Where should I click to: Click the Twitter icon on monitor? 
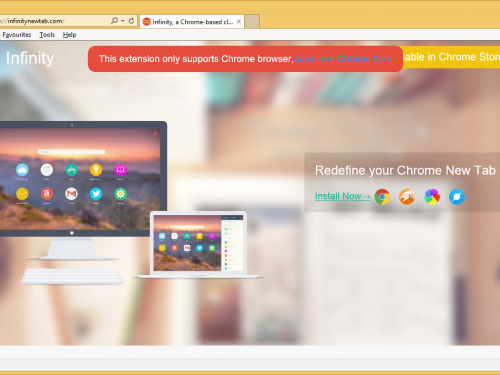tap(96, 194)
